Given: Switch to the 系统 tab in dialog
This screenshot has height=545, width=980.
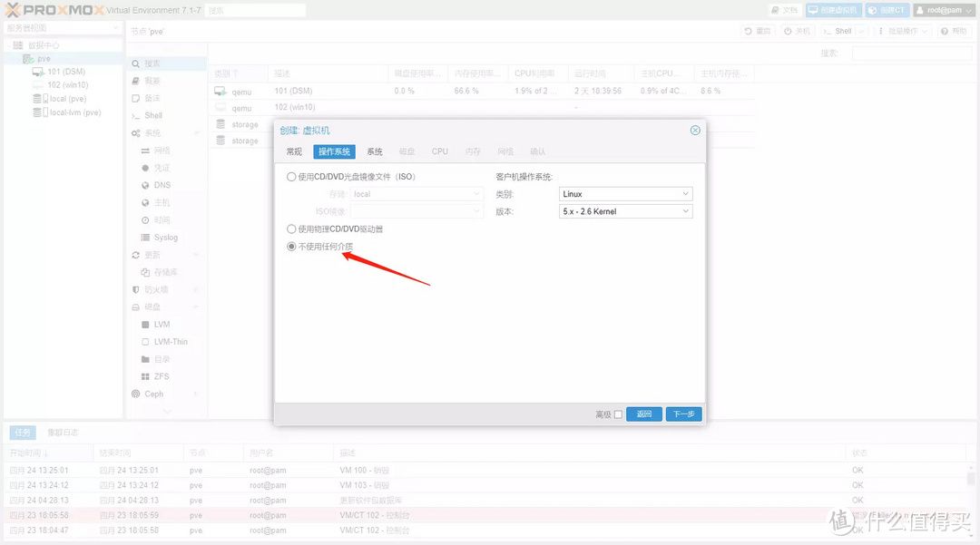Looking at the screenshot, I should tap(375, 151).
